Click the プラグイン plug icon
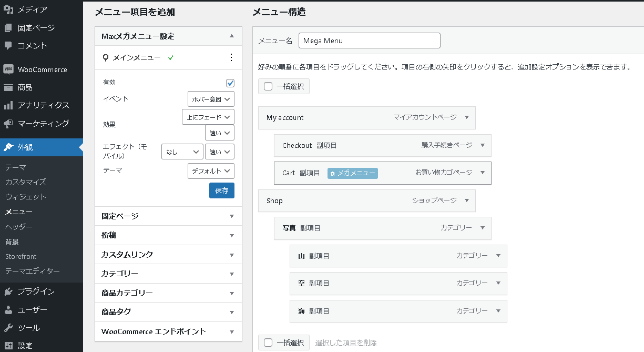The height and width of the screenshot is (352, 644). (8, 291)
